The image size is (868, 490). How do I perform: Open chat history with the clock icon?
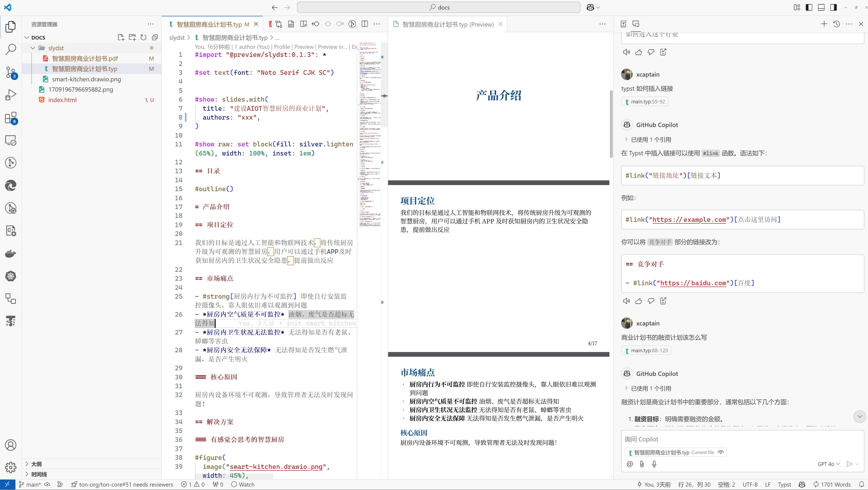tap(837, 24)
